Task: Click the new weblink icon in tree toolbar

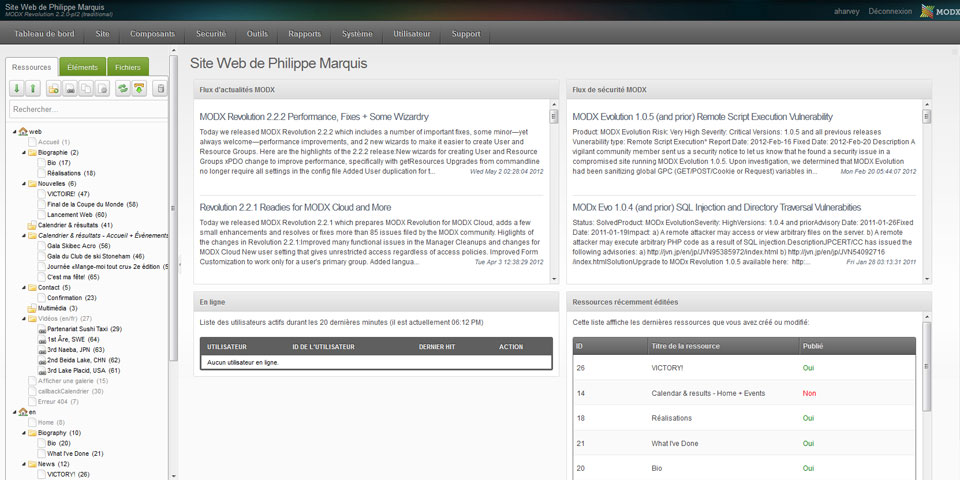Action: tap(70, 89)
